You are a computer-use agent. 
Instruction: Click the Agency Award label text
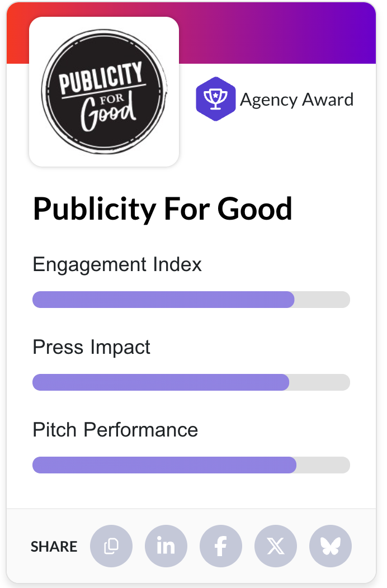point(296,100)
